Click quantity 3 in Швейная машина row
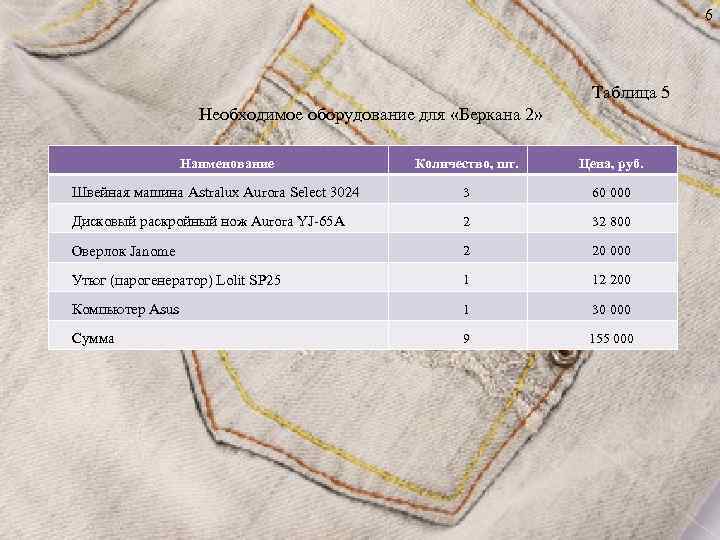The width and height of the screenshot is (720, 540). (x=467, y=192)
